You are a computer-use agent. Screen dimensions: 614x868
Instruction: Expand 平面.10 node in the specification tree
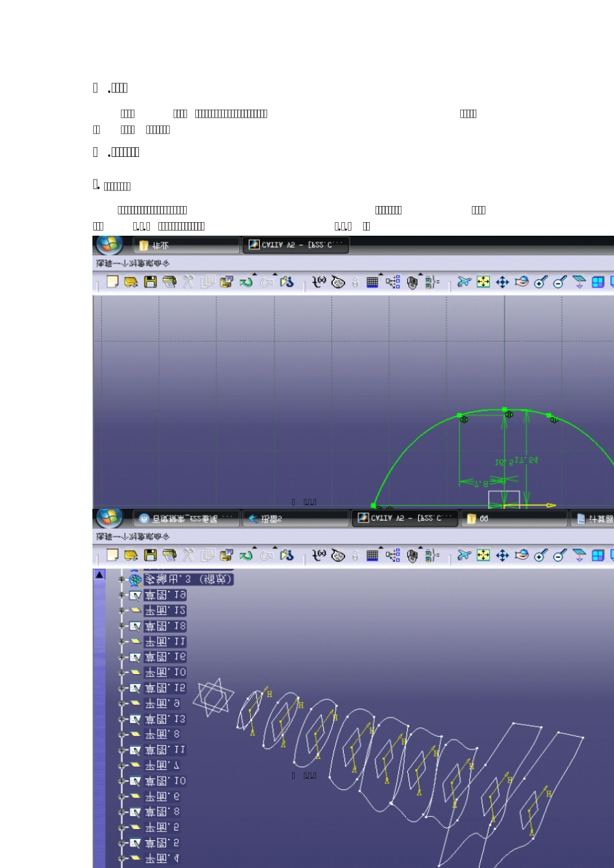pyautogui.click(x=122, y=673)
